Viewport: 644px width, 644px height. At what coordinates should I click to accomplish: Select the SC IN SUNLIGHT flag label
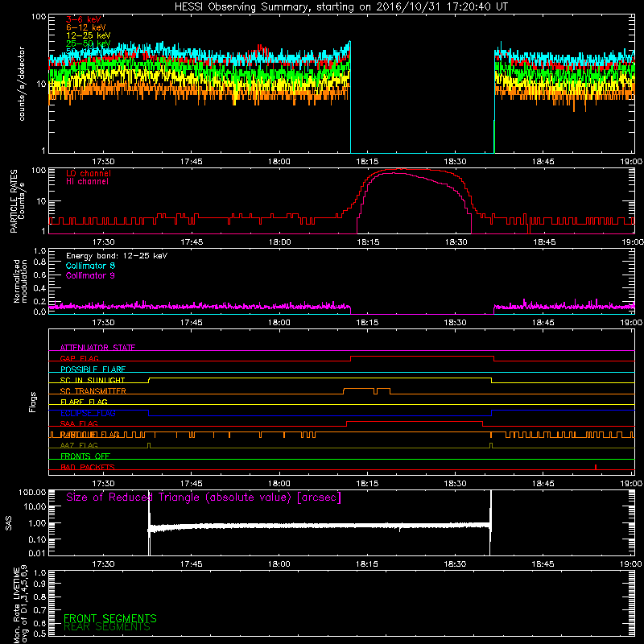[93, 380]
